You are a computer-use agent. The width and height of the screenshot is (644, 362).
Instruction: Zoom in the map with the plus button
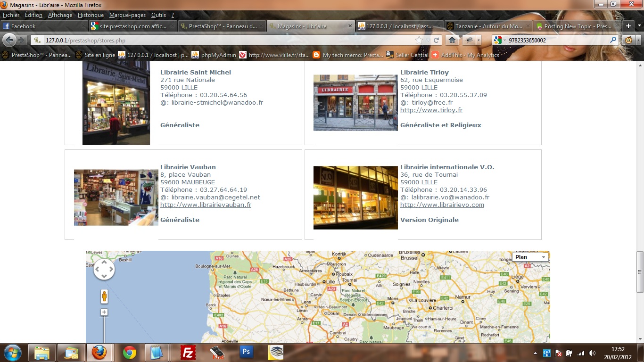click(104, 312)
